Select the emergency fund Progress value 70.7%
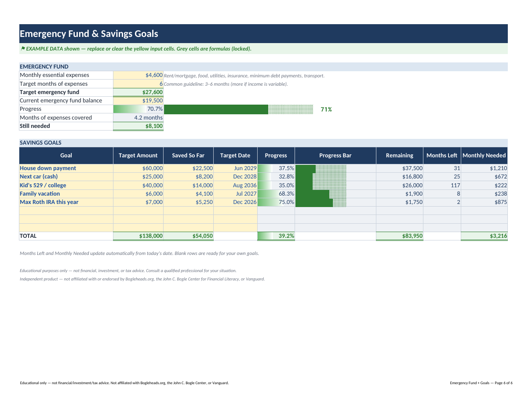 tap(138, 109)
